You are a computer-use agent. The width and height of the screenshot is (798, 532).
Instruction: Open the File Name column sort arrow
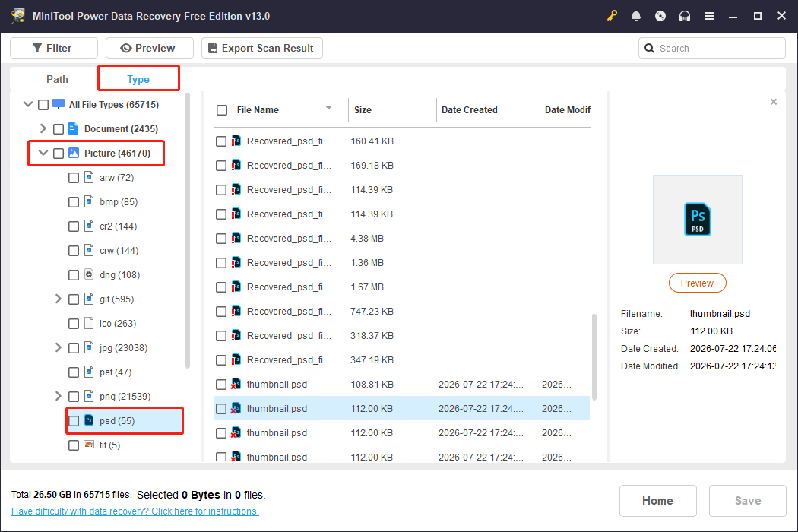tap(329, 108)
